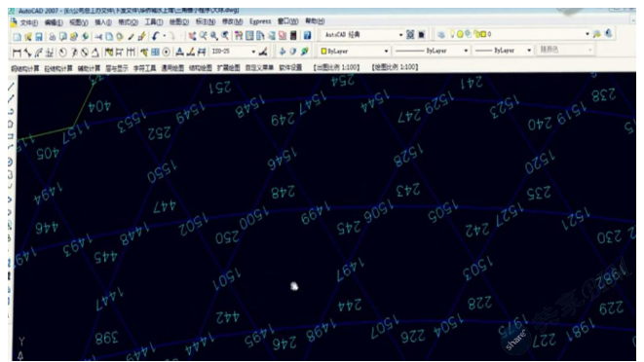Select the Center Mark tool icon
644x362 pixels.
(166, 53)
